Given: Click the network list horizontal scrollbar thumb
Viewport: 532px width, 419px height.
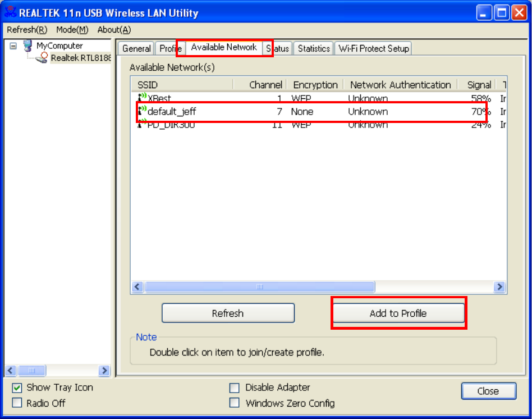Looking at the screenshot, I should [260, 287].
